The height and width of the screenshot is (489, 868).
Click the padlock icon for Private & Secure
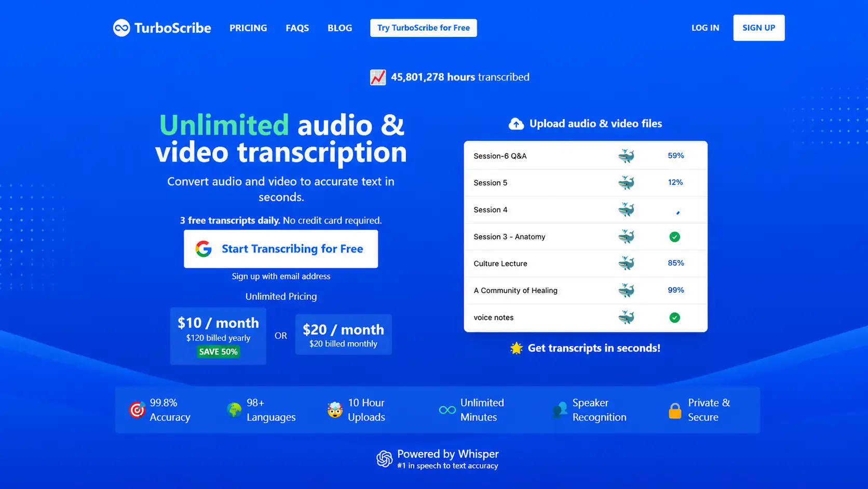pyautogui.click(x=675, y=411)
